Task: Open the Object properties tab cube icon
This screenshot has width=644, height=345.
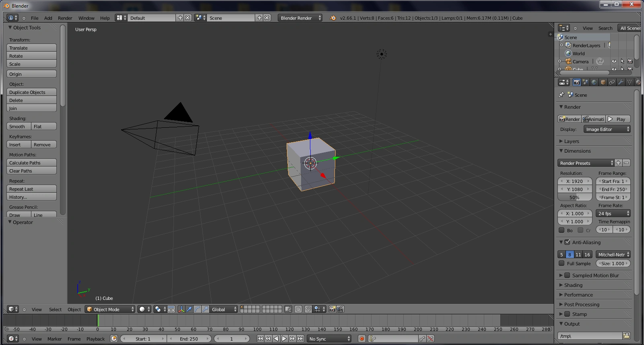Action: (x=603, y=82)
